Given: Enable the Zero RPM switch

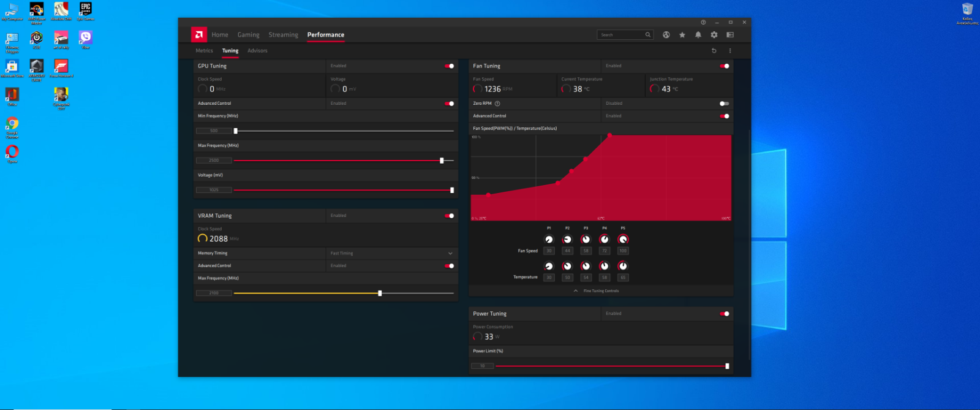Looking at the screenshot, I should [x=725, y=104].
